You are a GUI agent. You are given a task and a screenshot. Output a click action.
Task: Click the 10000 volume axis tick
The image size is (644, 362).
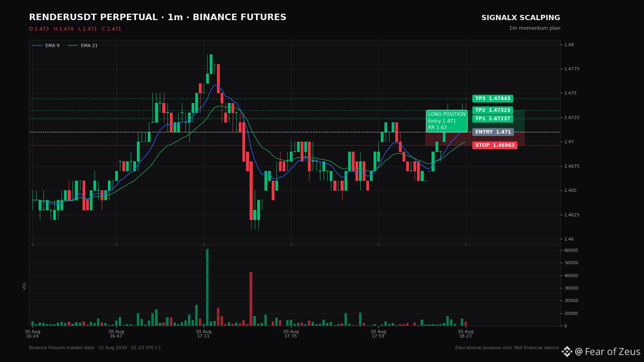pyautogui.click(x=571, y=313)
